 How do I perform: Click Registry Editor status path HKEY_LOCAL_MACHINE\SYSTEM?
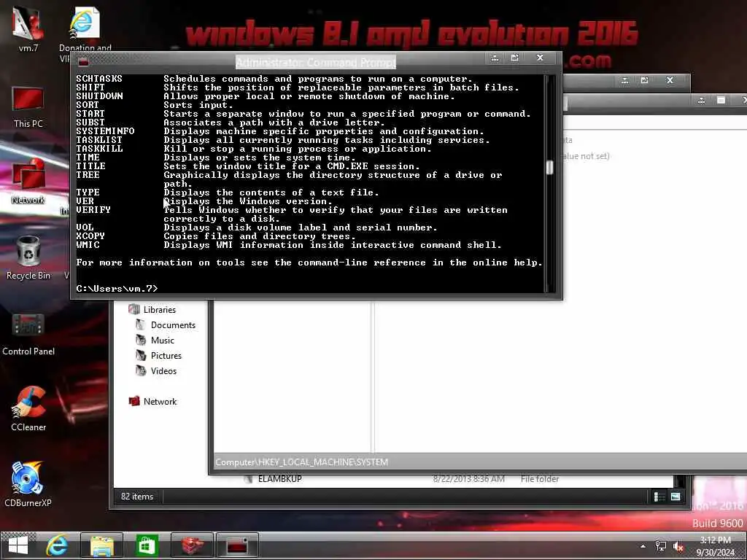(x=301, y=462)
